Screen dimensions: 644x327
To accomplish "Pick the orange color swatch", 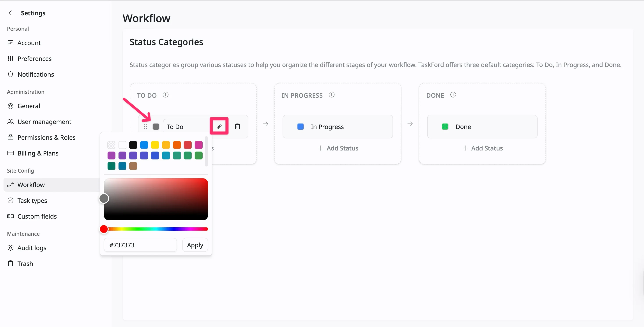I will point(177,145).
